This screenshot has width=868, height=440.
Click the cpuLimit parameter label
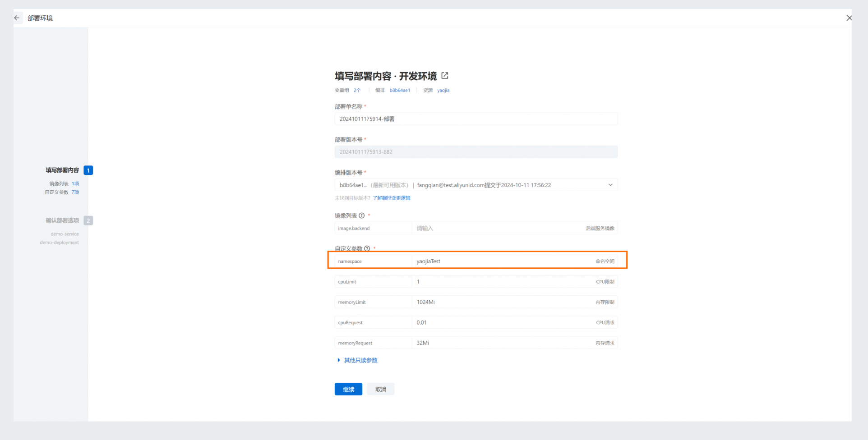coord(347,282)
